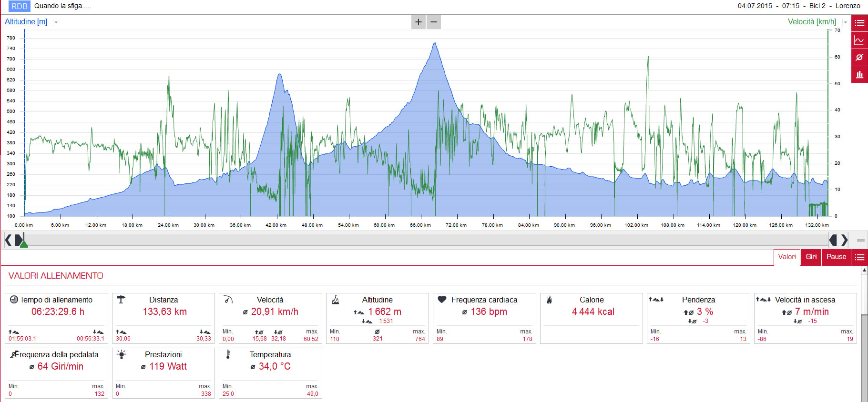Toggle the average value icon in sidebar
Screen dimensions: 868x402
tap(859, 57)
